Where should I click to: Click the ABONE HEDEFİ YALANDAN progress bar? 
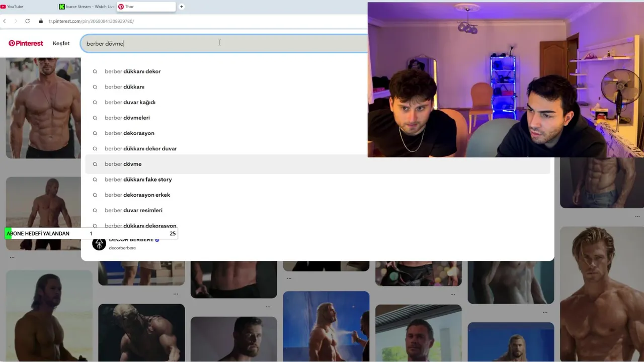click(x=91, y=233)
